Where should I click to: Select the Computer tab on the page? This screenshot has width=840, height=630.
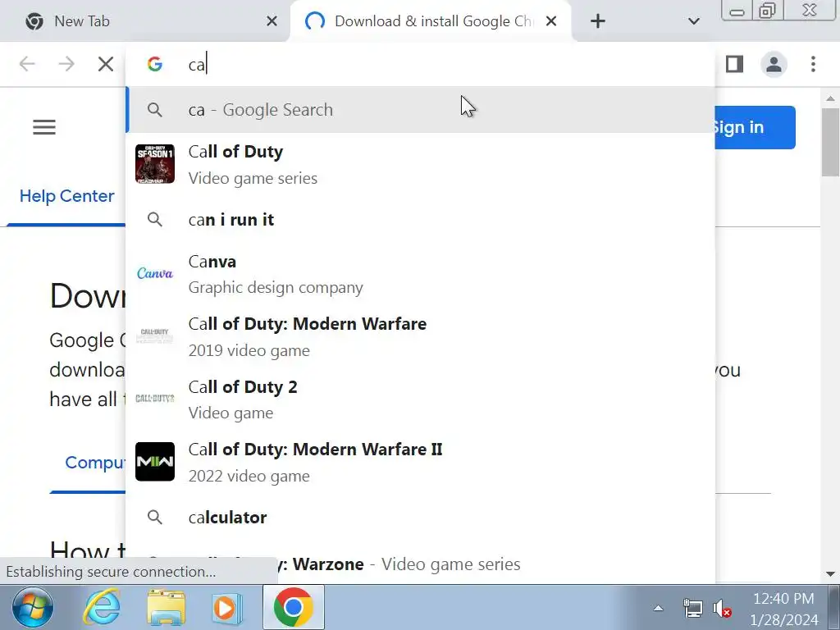tap(95, 463)
